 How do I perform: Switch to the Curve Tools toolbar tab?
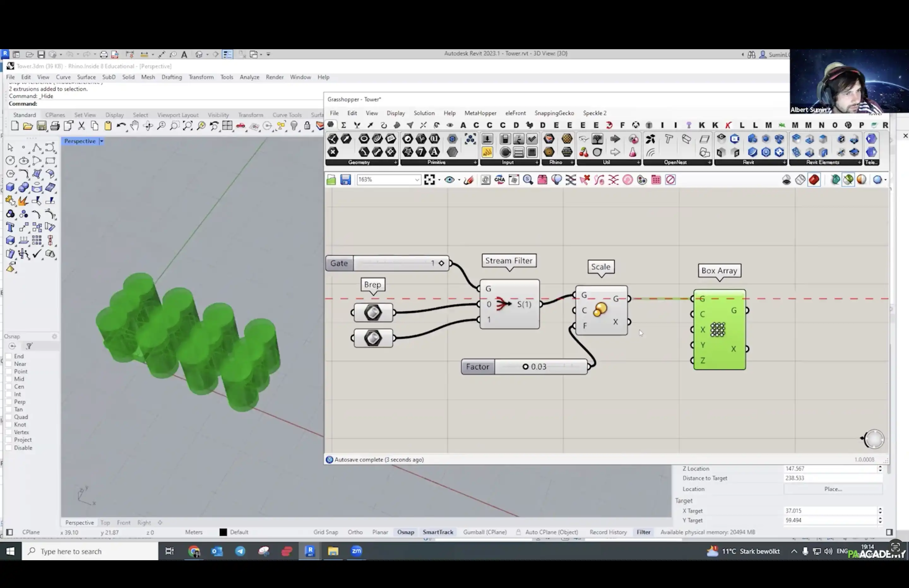287,115
